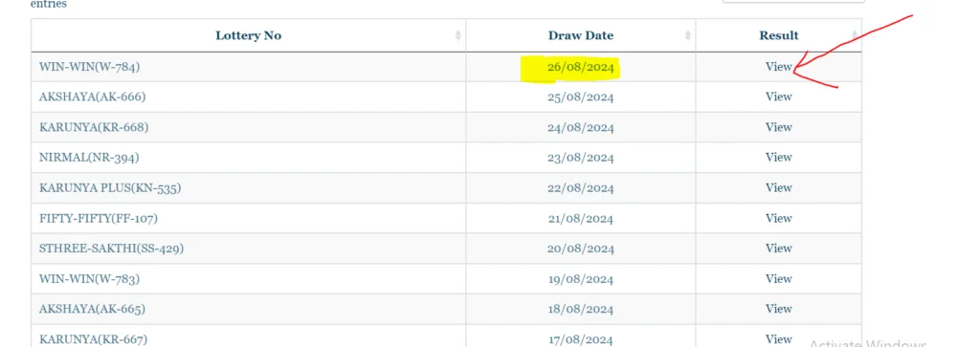View result for FIFTY-FIFTY(FF-107)

pyautogui.click(x=779, y=219)
